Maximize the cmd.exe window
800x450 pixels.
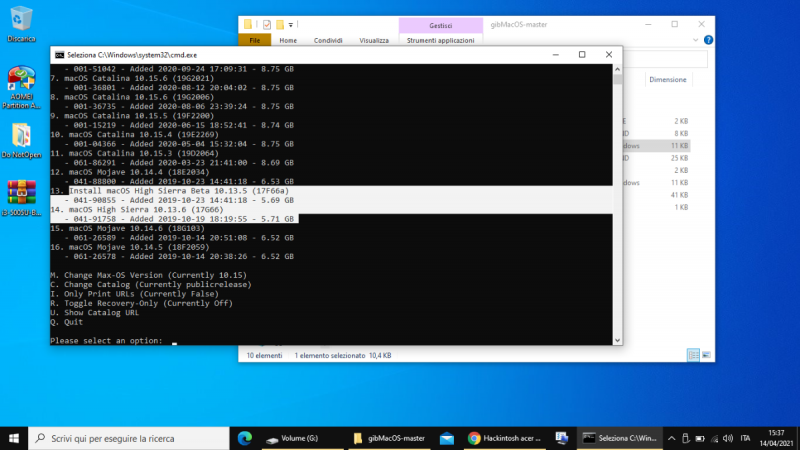[582, 55]
